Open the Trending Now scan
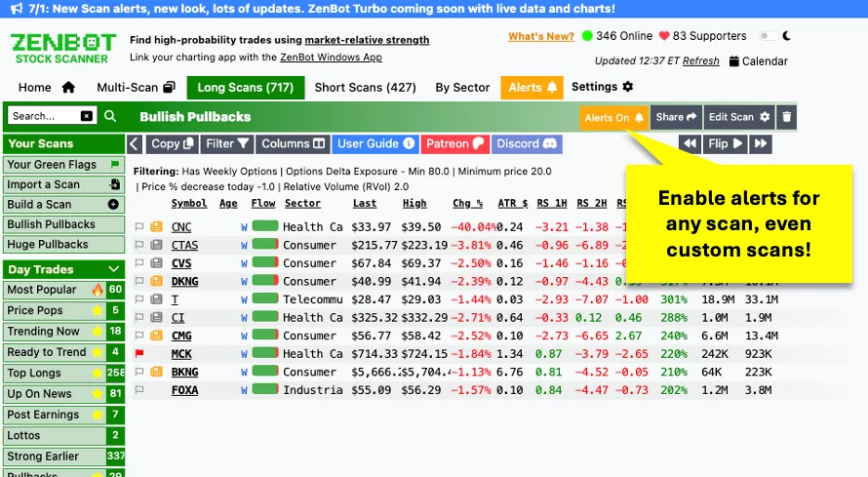 click(63, 331)
